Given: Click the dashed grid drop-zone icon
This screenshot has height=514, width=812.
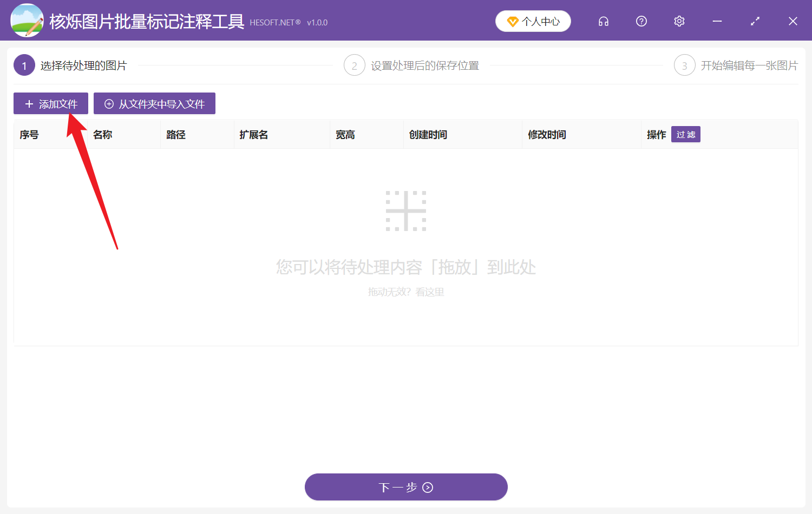Looking at the screenshot, I should pos(406,211).
